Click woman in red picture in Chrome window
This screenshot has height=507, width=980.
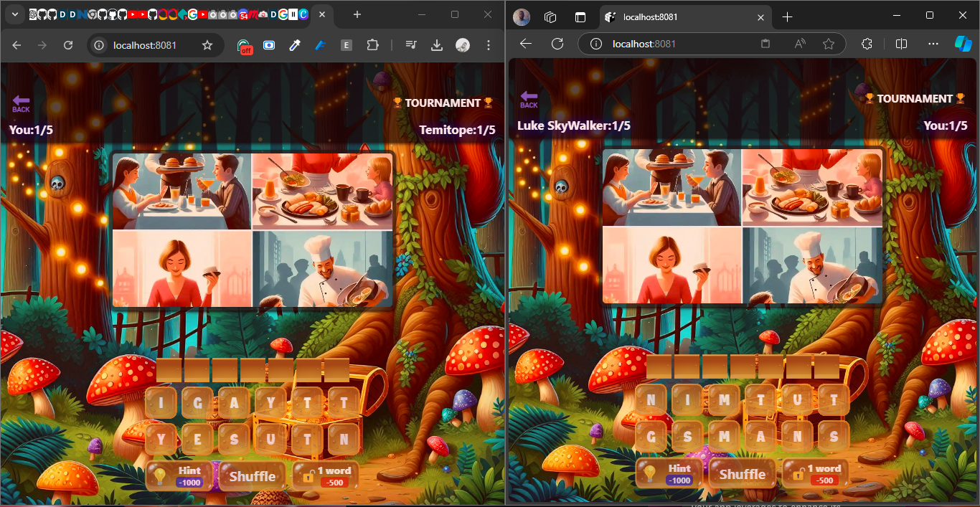[182, 269]
